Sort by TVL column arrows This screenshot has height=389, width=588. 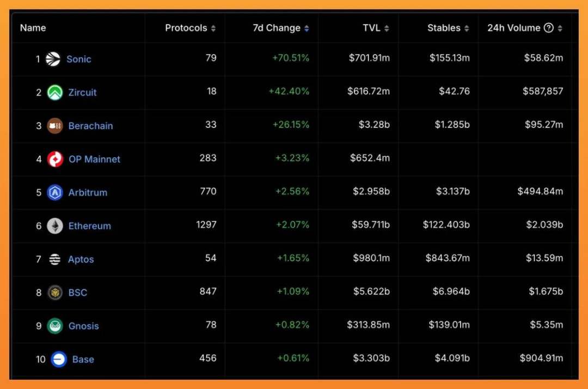(x=386, y=28)
